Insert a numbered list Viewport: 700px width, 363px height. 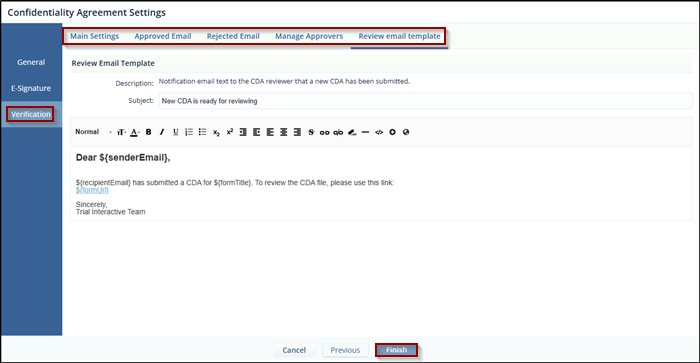coord(189,132)
